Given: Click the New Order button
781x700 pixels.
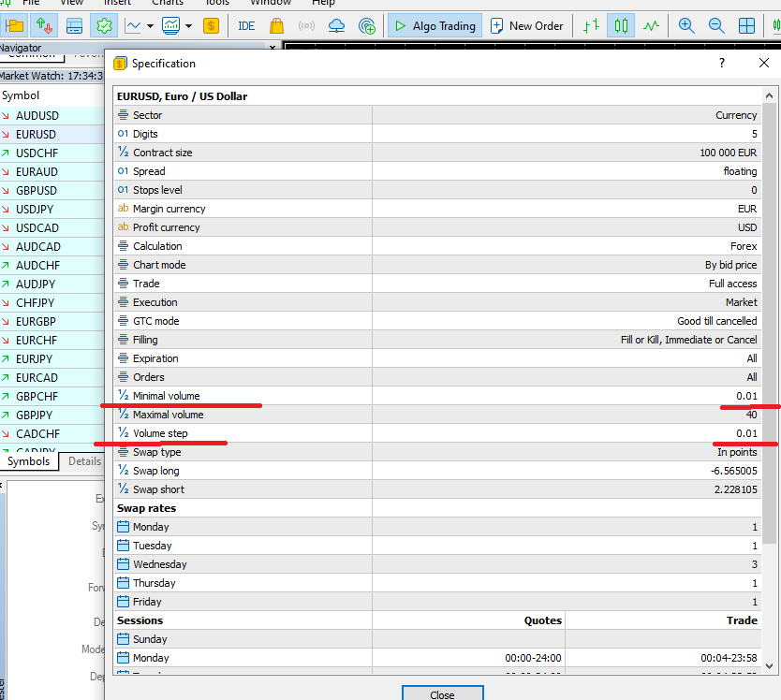Looking at the screenshot, I should point(526,26).
